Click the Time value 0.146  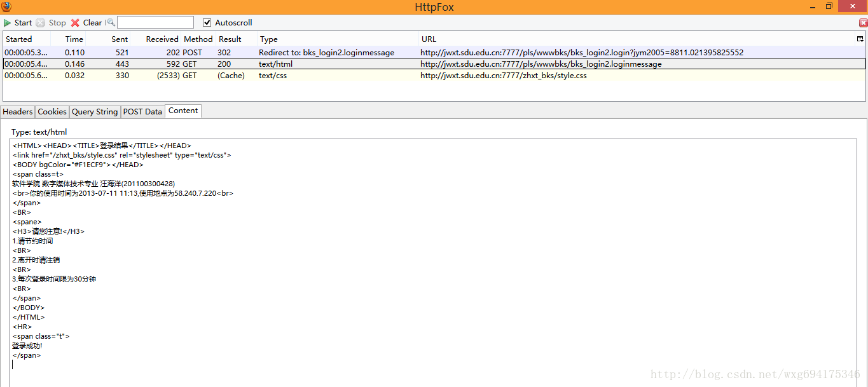tap(74, 64)
